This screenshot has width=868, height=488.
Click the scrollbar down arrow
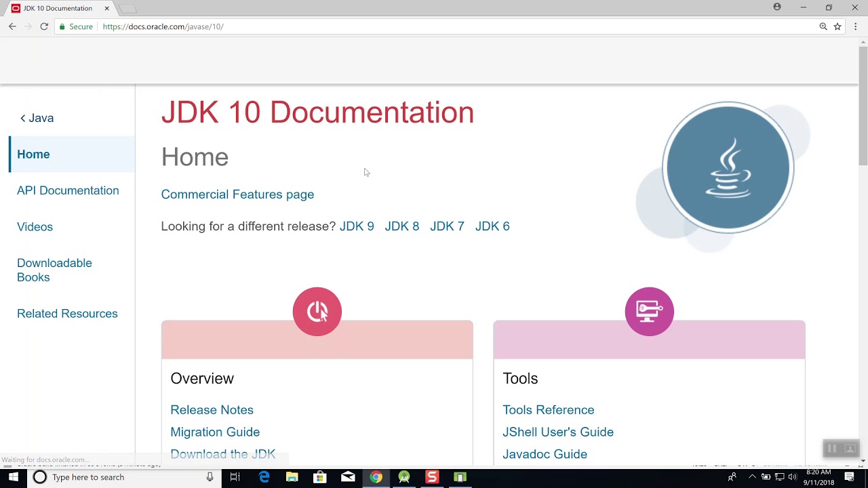coord(863,461)
